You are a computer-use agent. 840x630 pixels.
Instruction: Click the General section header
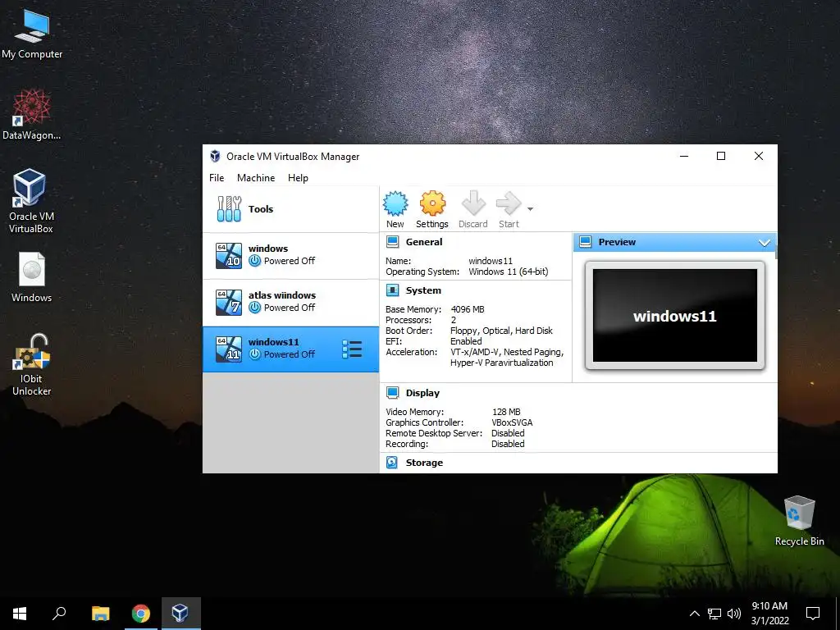[x=424, y=242]
